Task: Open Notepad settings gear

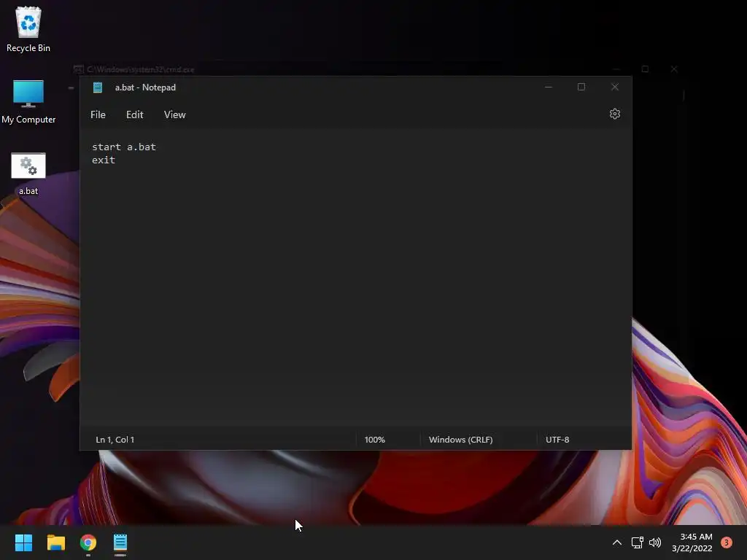Action: pos(614,114)
